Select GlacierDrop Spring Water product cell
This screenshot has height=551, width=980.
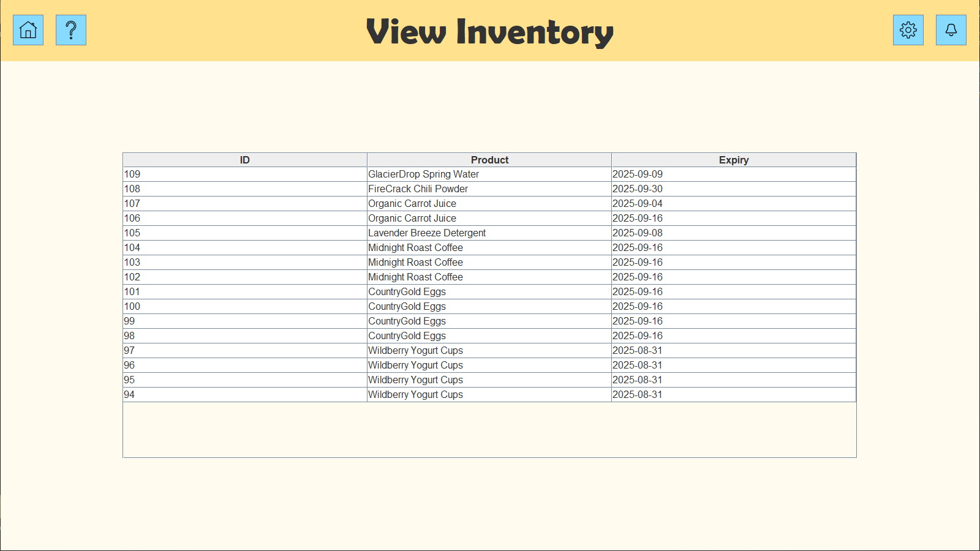[489, 174]
